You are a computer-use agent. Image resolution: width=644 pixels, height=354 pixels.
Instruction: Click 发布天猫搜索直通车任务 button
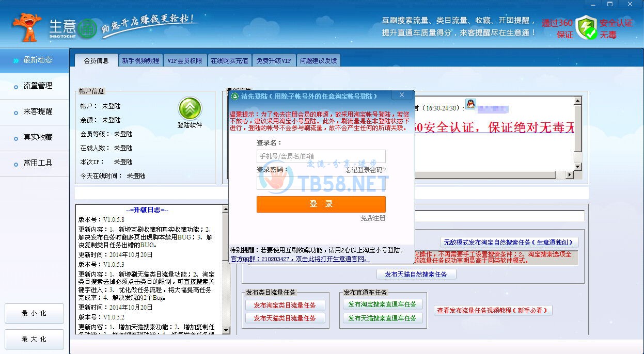[383, 318]
